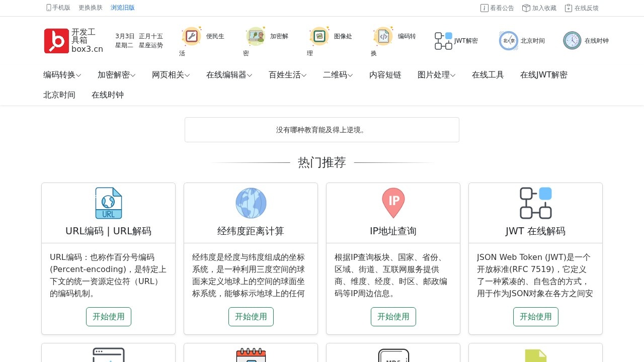Click the daily quote banner text
The height and width of the screenshot is (362, 644).
[x=322, y=130]
